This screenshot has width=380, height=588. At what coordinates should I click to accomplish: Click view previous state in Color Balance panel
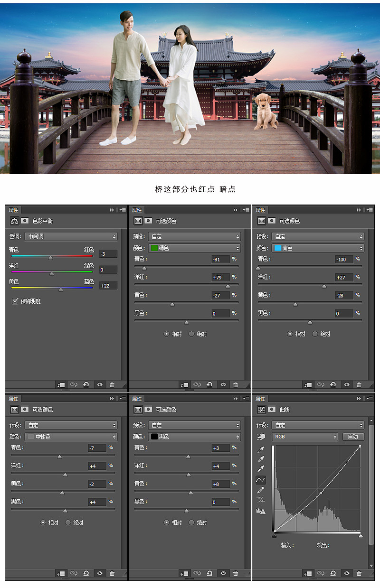(74, 385)
